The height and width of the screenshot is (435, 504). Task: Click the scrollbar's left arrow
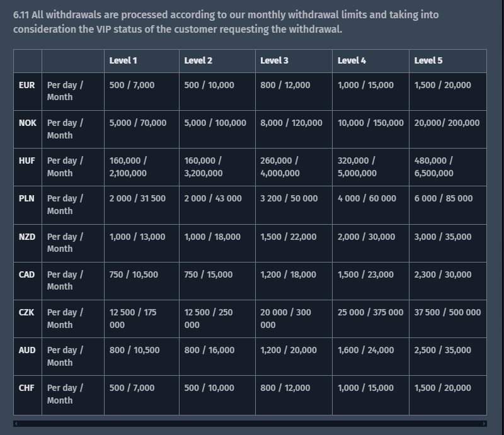(x=15, y=424)
